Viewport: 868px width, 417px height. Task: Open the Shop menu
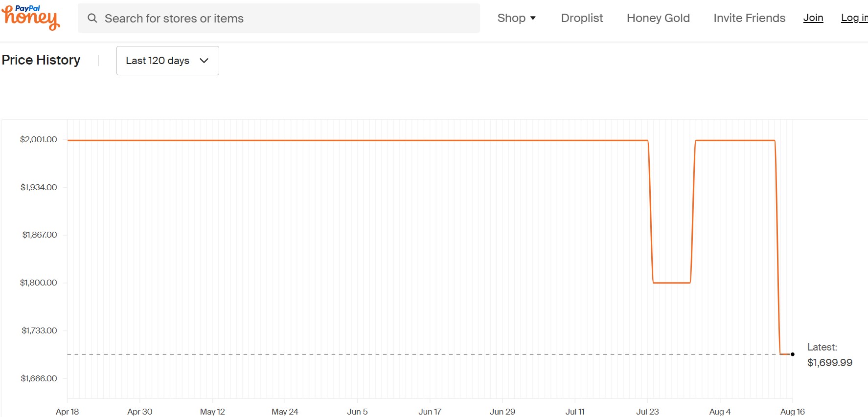516,18
